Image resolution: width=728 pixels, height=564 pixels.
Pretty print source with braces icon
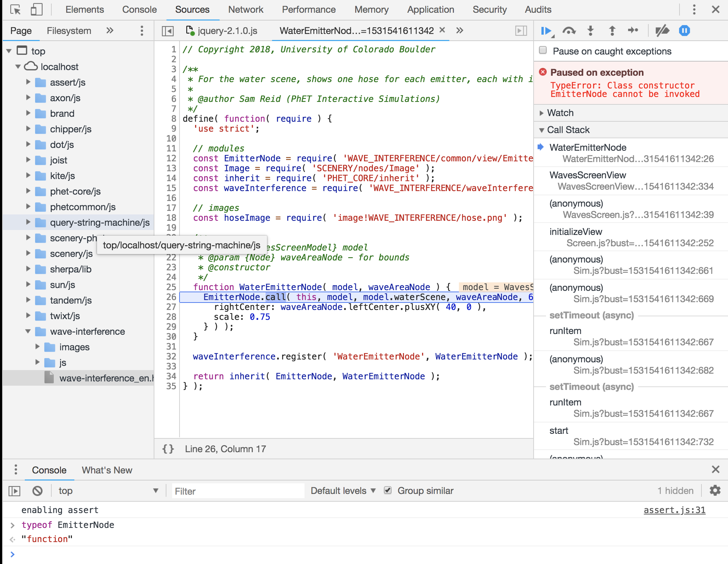point(168,449)
